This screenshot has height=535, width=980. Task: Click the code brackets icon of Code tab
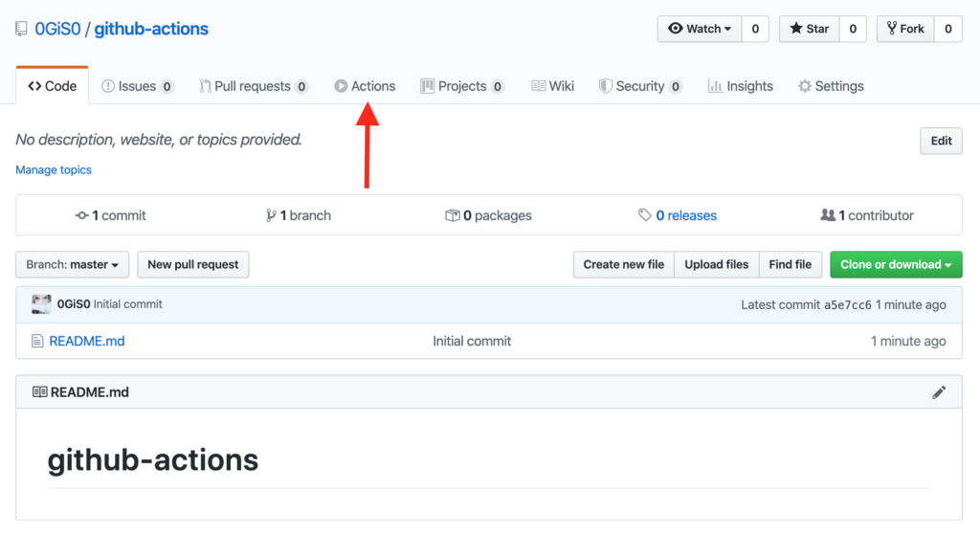pos(35,85)
